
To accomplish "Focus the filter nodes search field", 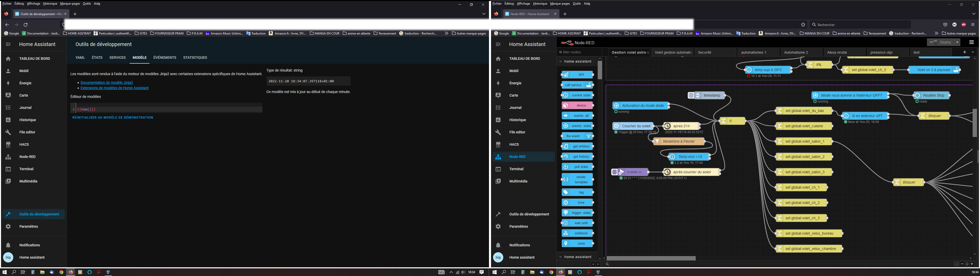I will coord(579,52).
